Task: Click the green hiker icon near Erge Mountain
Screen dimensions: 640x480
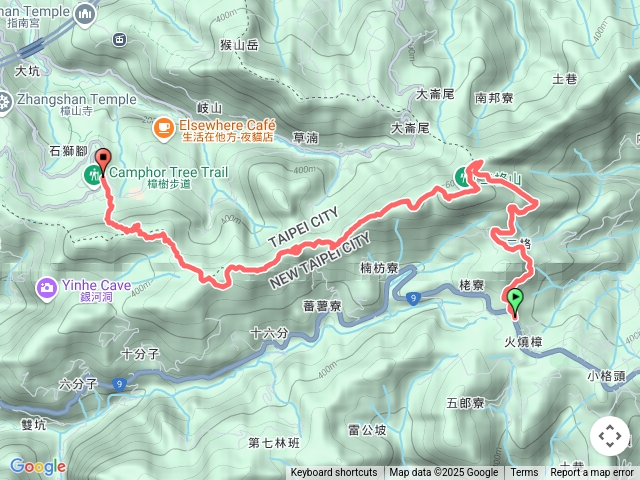Action: [462, 177]
